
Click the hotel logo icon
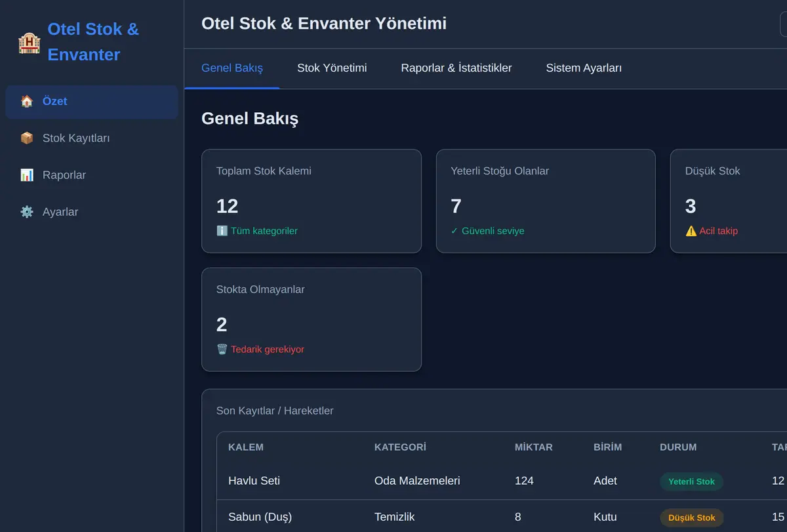click(x=29, y=43)
